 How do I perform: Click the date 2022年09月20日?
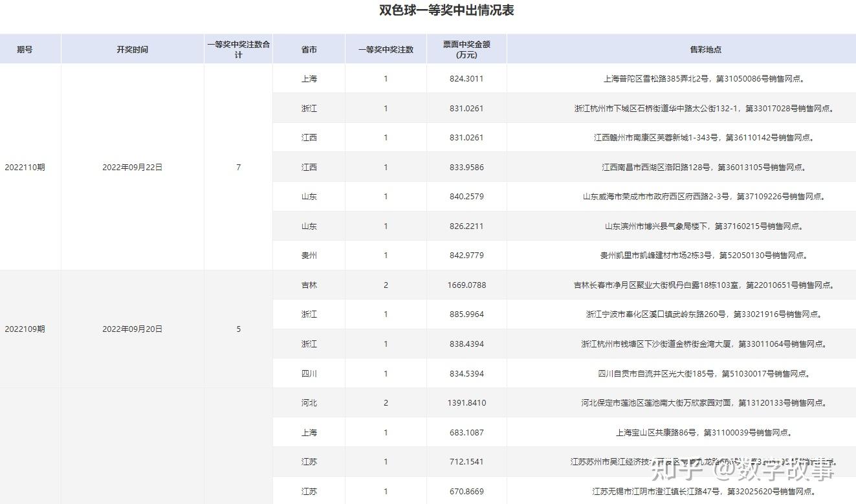132,329
